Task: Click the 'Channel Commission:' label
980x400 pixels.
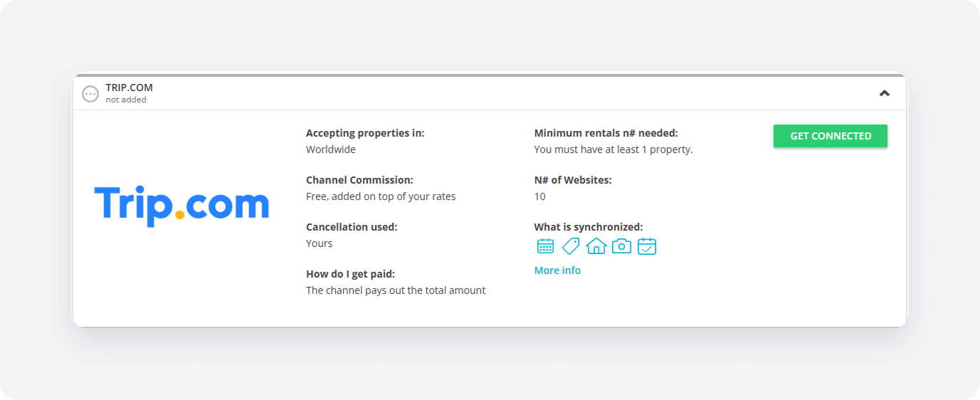Action: [x=359, y=180]
